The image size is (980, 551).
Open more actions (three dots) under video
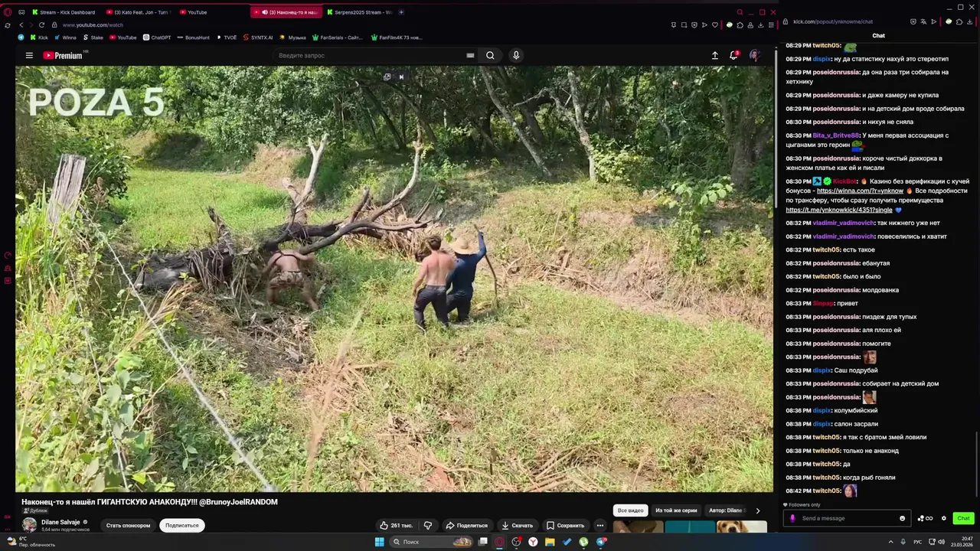coord(600,525)
